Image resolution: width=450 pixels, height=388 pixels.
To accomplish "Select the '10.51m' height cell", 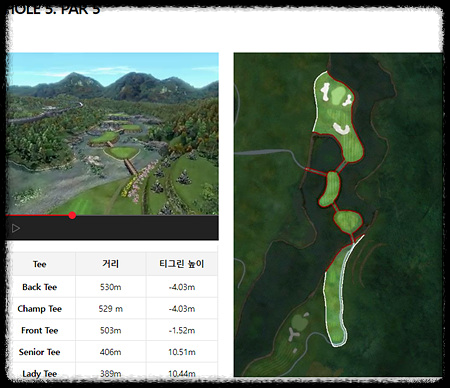I will tap(182, 352).
